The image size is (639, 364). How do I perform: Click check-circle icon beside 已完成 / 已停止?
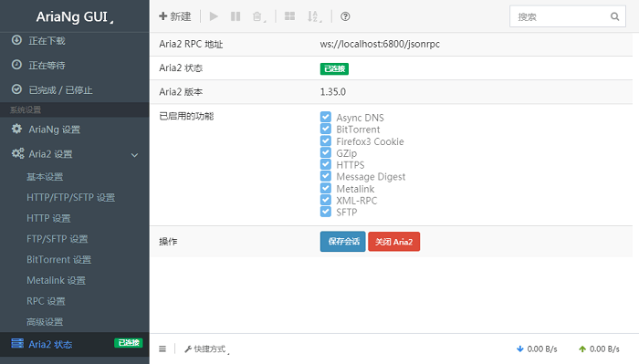(x=16, y=89)
